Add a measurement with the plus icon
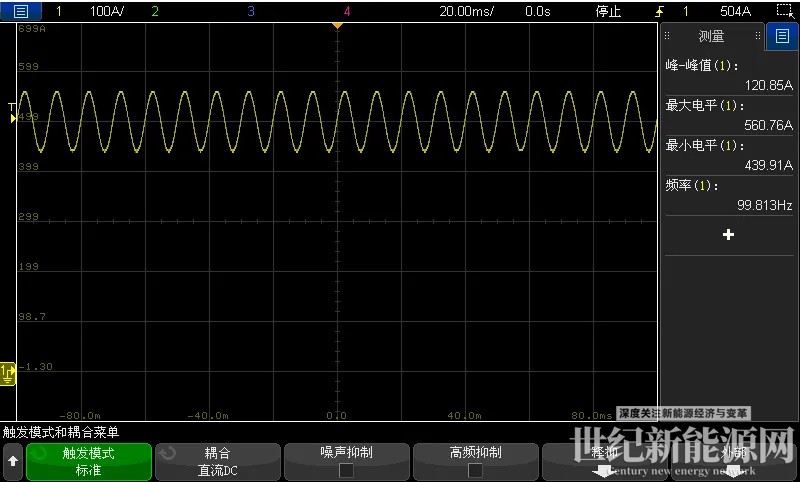 pos(728,234)
